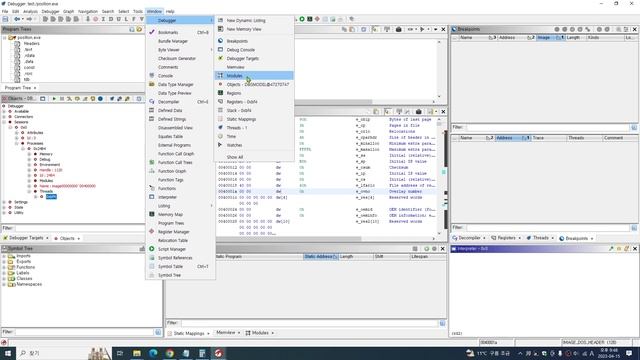Viewport: 640px width, 360px height.
Task: Click the Windows Start button
Action: (x=7, y=353)
